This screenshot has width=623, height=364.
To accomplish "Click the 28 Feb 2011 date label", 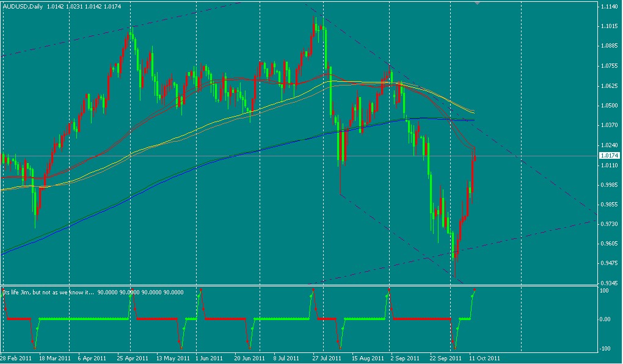I will tap(15, 358).
